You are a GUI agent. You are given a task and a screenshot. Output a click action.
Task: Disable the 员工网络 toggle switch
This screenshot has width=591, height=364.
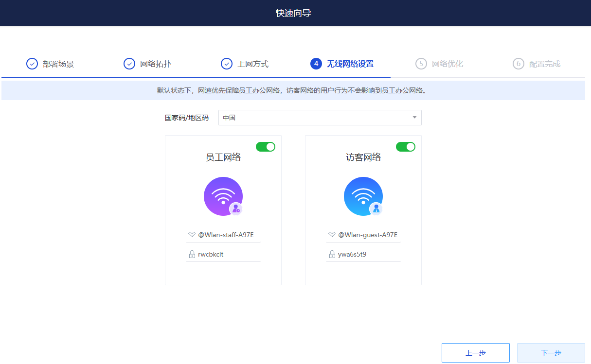(266, 147)
